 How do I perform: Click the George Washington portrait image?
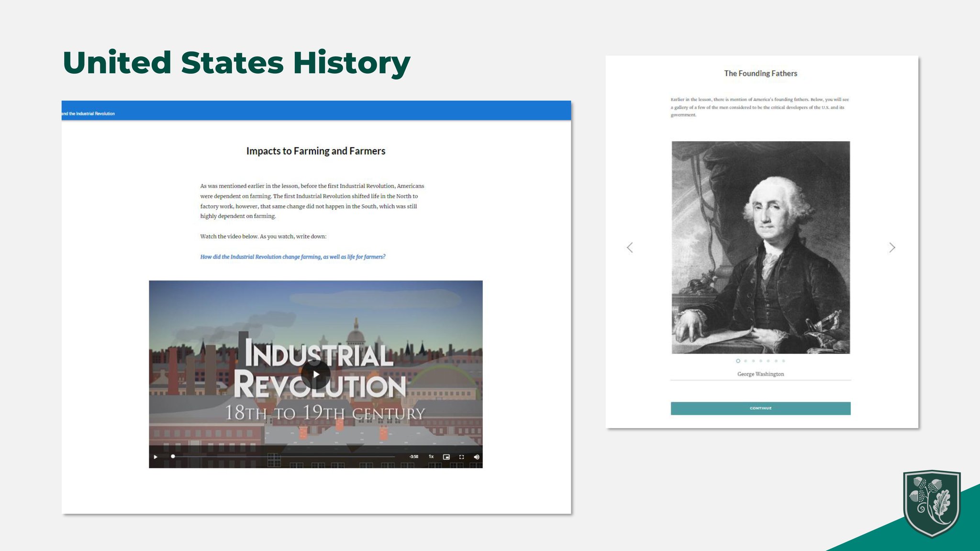(760, 247)
